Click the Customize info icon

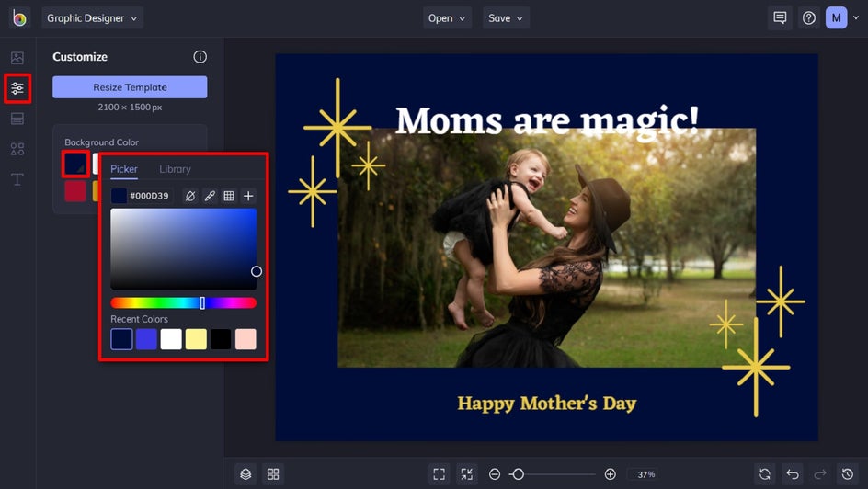200,56
